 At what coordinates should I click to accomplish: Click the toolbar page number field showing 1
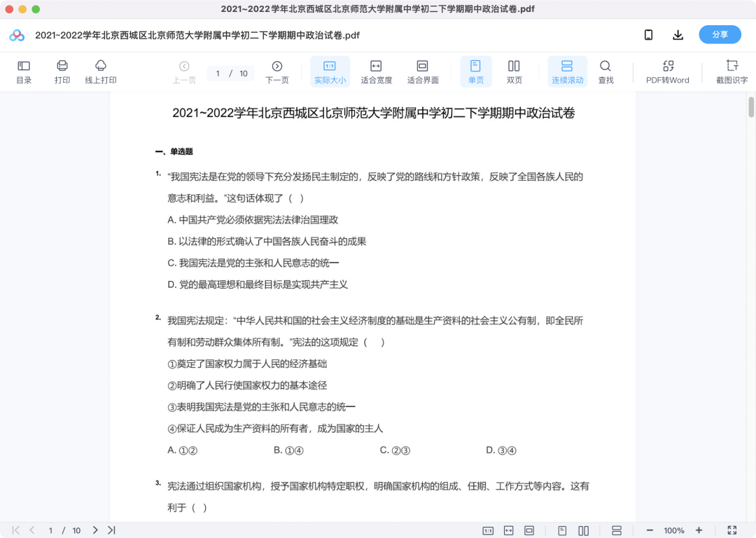click(x=218, y=74)
